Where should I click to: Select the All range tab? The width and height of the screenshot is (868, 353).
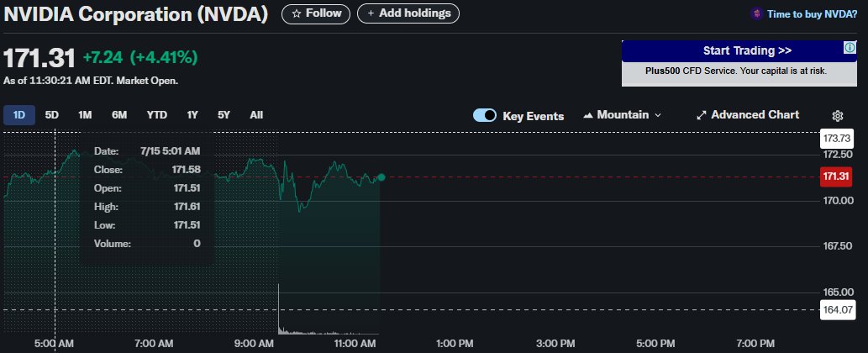(256, 115)
